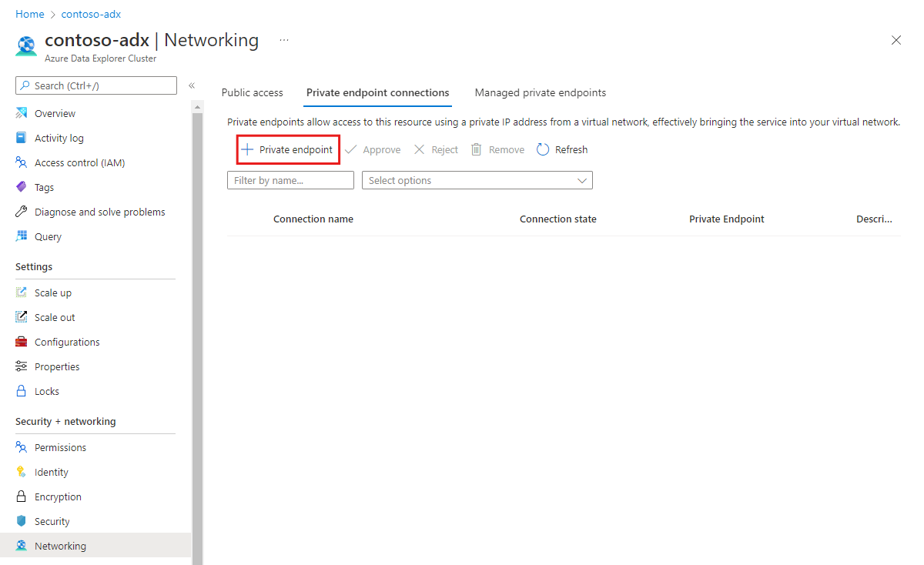Switch to the Public access tab
Screen dimensions: 924x565
point(252,92)
